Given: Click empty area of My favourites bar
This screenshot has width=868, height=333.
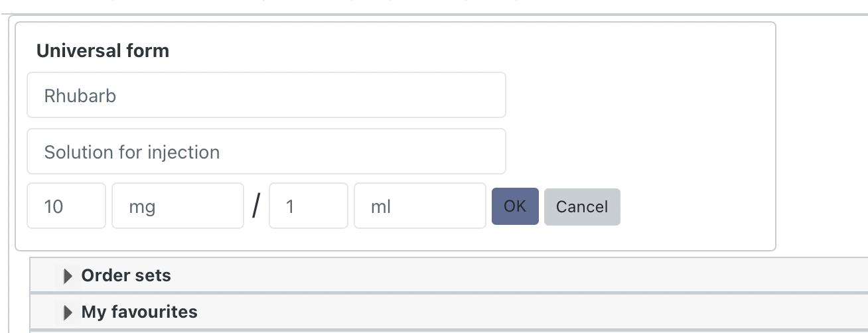Looking at the screenshot, I should [465, 312].
